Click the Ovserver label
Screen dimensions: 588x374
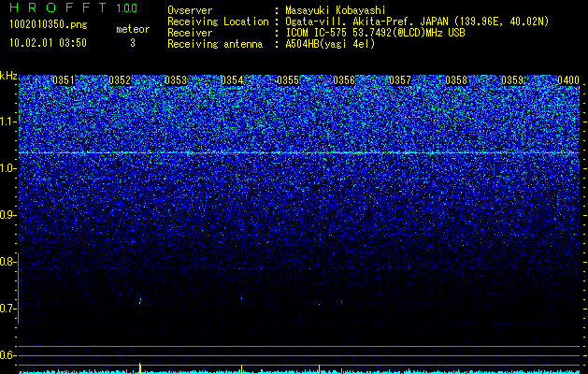point(190,10)
